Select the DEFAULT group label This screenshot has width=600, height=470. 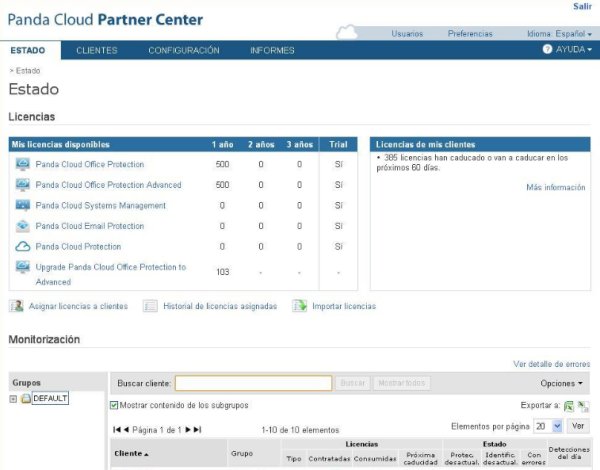50,398
